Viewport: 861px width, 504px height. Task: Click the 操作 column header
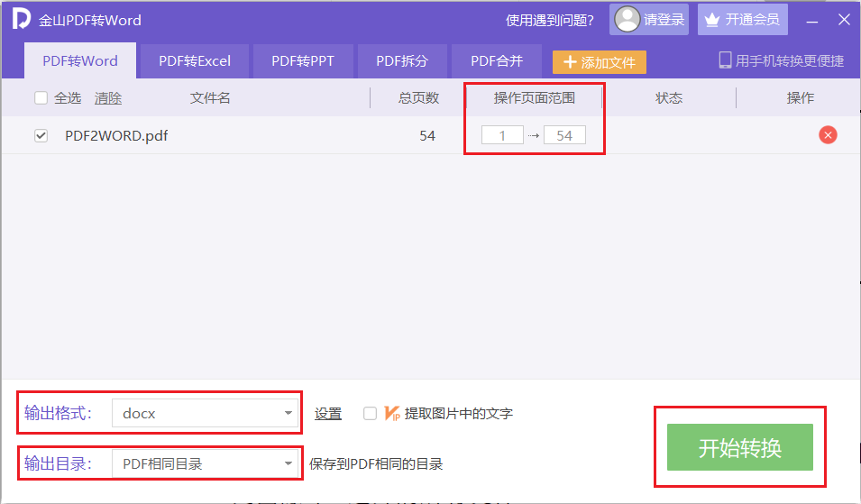tap(800, 97)
